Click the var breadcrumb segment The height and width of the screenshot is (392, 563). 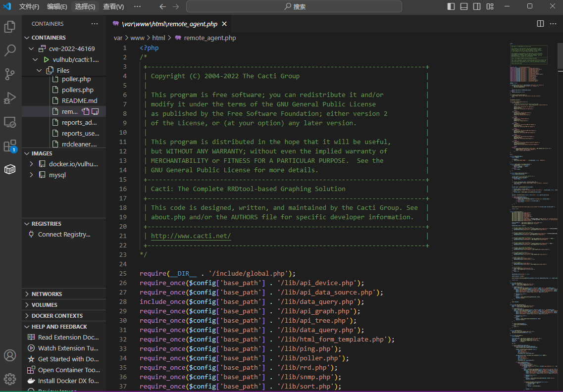(118, 38)
